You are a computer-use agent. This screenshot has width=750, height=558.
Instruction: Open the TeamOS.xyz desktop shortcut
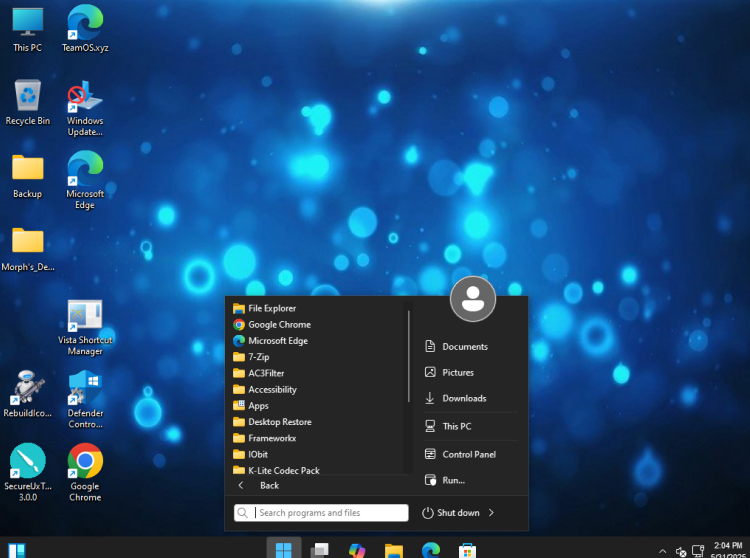click(85, 29)
